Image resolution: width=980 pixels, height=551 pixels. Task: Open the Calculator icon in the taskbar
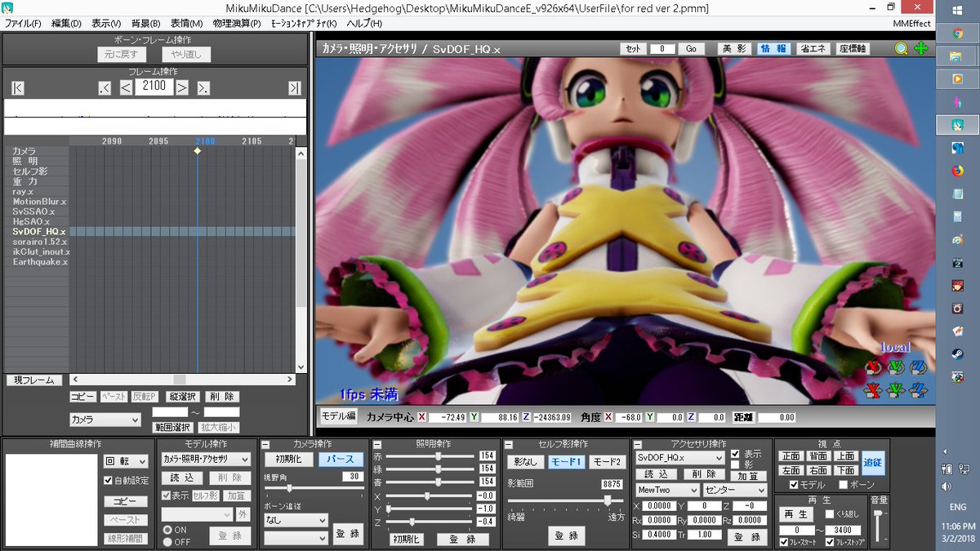[x=957, y=217]
